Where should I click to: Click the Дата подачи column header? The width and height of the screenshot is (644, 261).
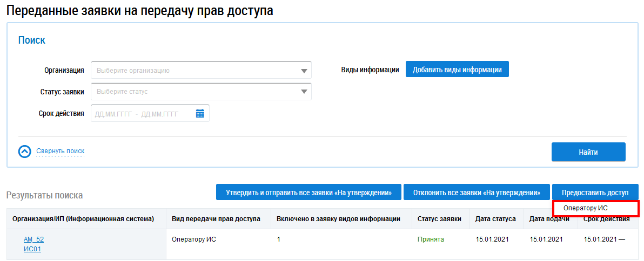(549, 219)
